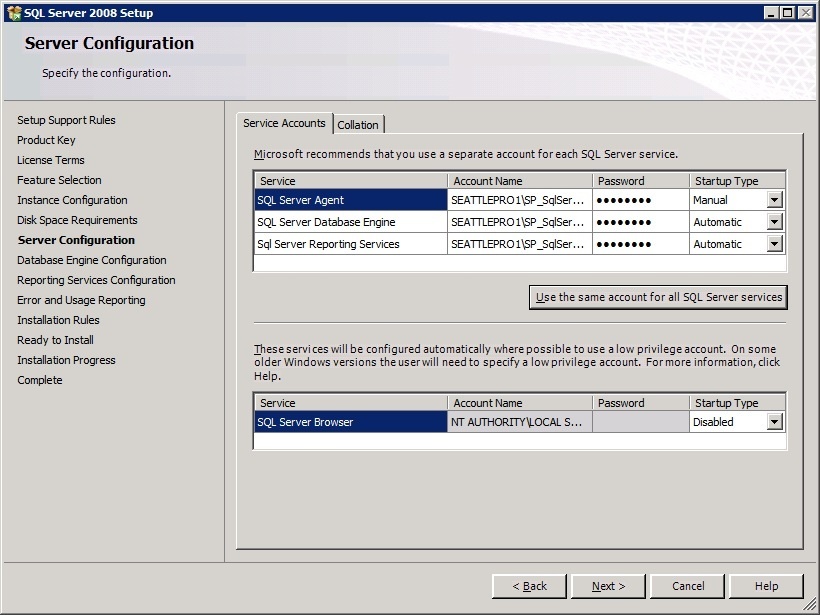Open Startup Type dropdown for SQL Server Agent

pyautogui.click(x=775, y=200)
